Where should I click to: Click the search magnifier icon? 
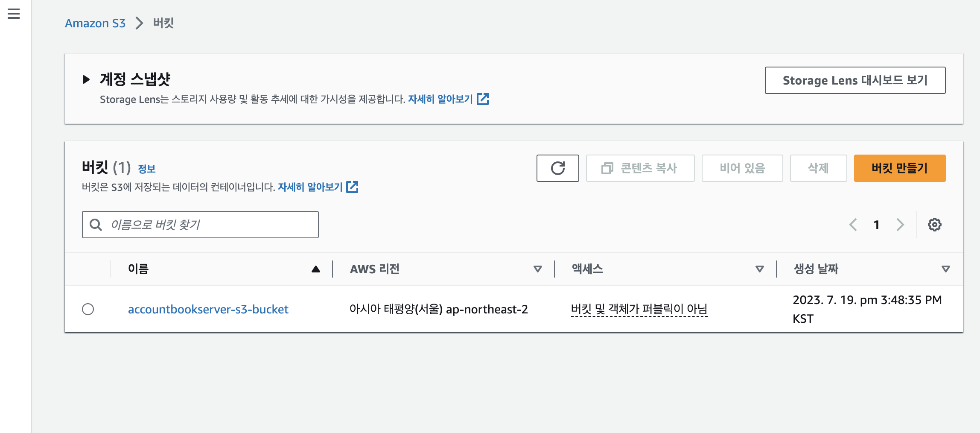(96, 225)
